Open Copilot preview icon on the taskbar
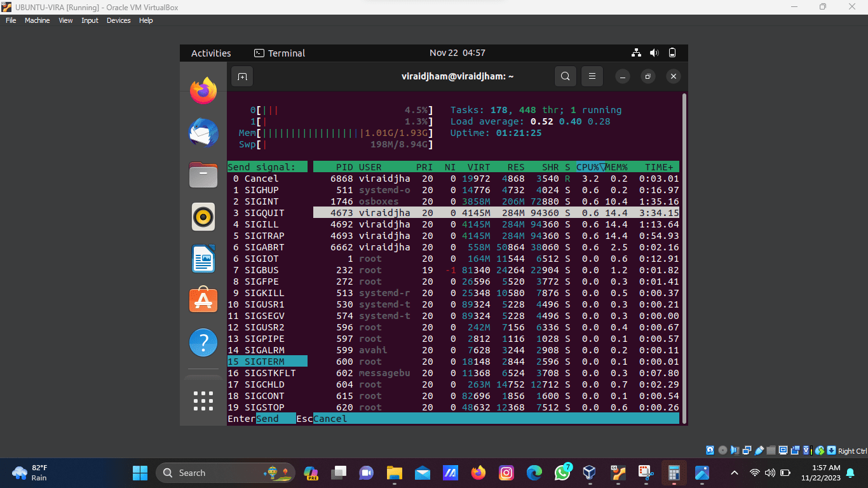Viewport: 868px width, 488px height. pos(311,473)
